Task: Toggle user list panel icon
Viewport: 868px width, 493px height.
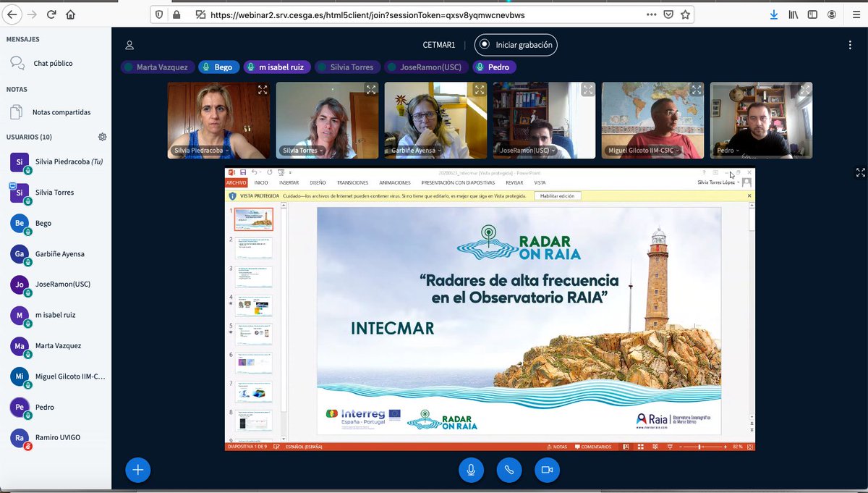Action: pyautogui.click(x=129, y=45)
